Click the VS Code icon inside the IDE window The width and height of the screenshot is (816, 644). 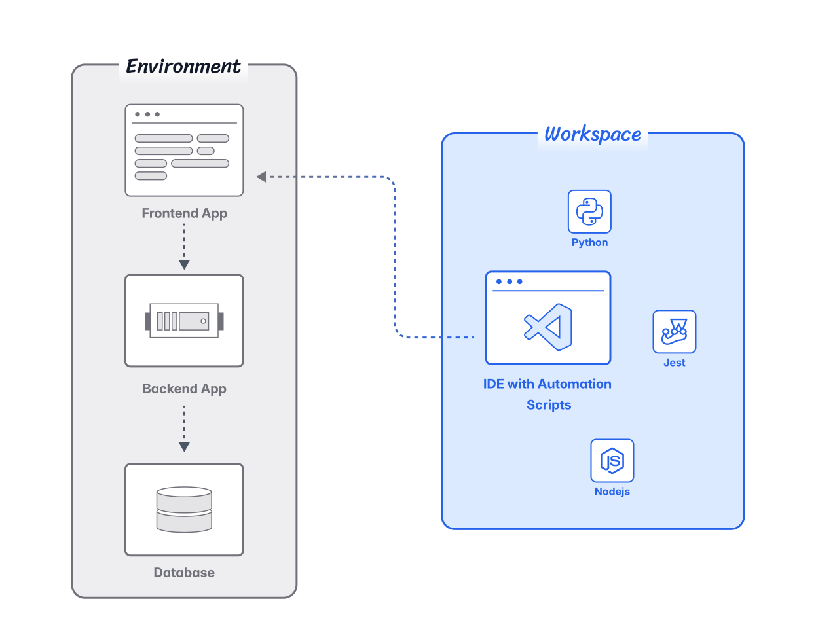coord(547,326)
